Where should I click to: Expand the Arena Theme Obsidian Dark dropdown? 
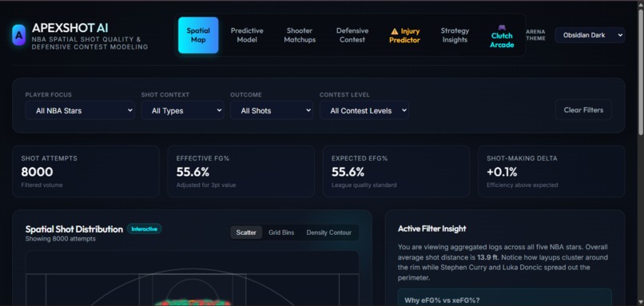coord(590,35)
